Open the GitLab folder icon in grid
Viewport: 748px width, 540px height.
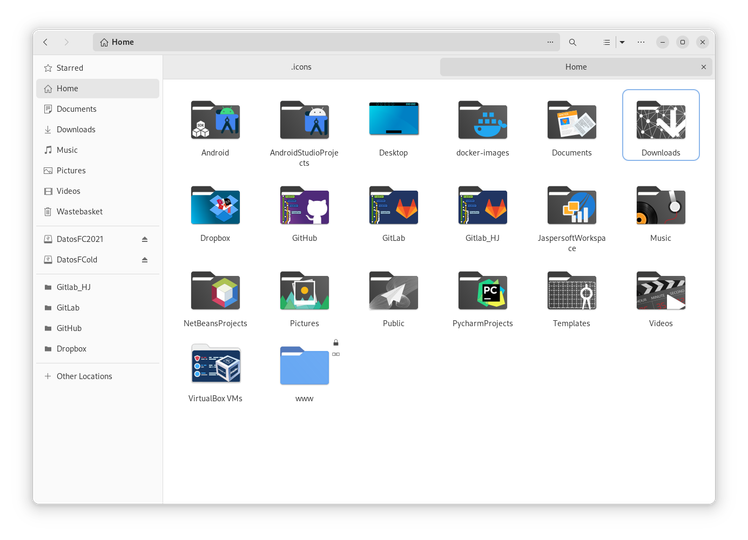click(x=394, y=205)
